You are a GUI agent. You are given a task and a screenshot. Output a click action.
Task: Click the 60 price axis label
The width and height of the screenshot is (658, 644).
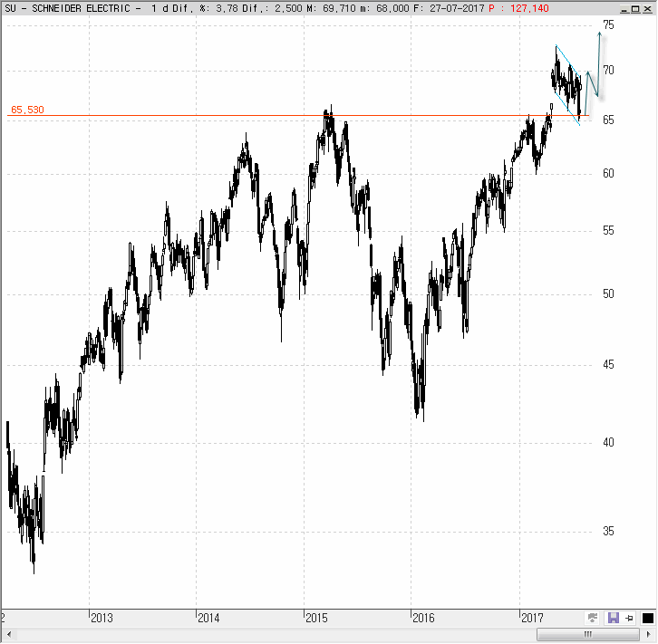click(608, 174)
